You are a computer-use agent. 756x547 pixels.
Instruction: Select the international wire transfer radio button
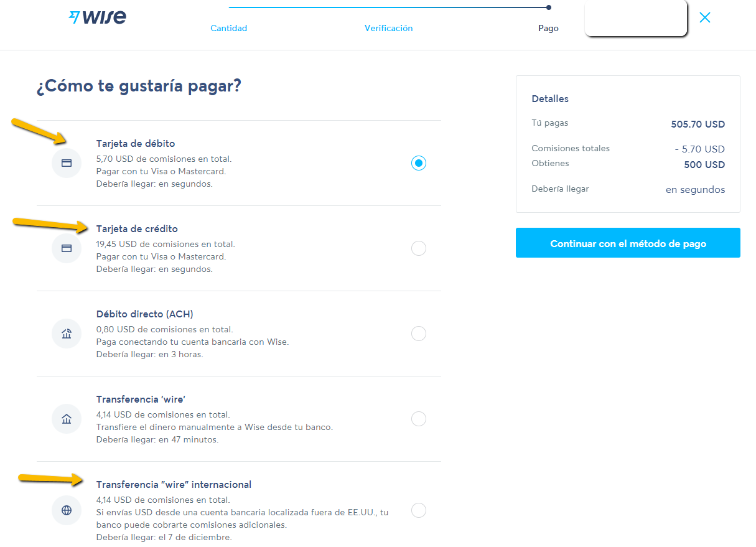click(x=419, y=510)
